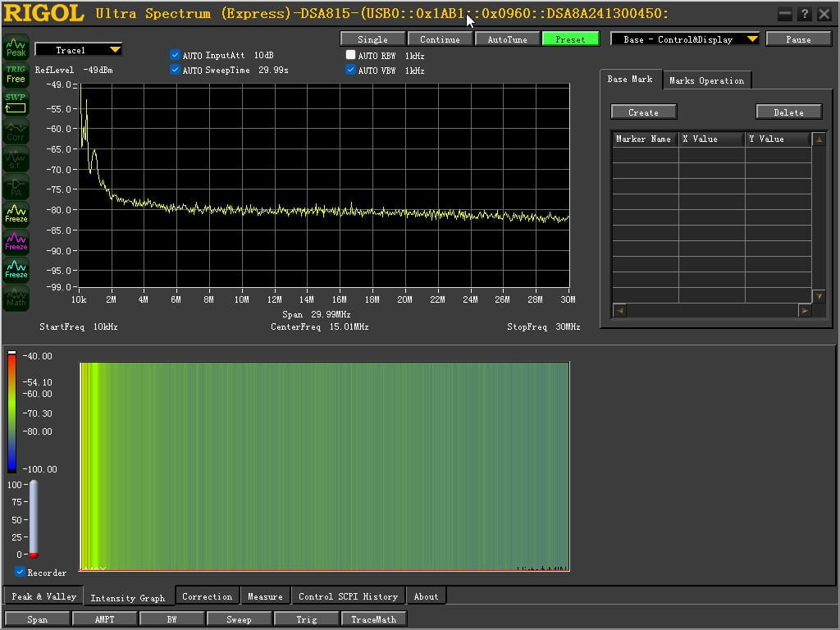The width and height of the screenshot is (840, 630).
Task: Click the recorder vertical level slider
Action: [x=34, y=518]
